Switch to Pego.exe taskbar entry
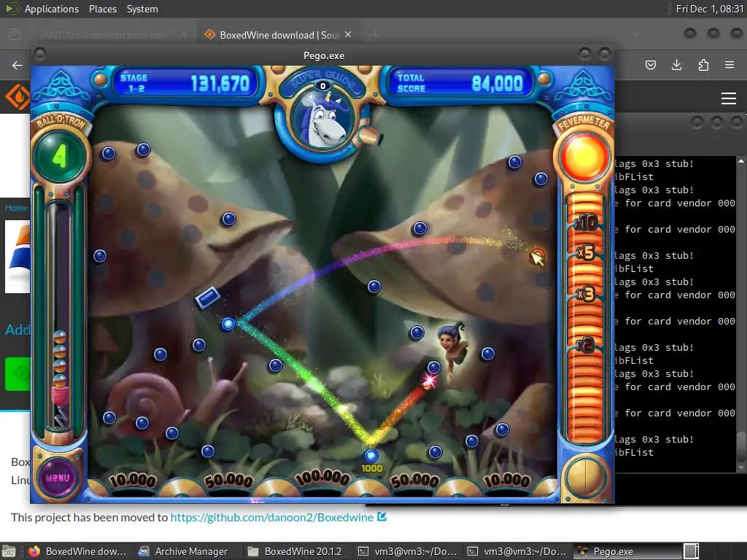 627,551
